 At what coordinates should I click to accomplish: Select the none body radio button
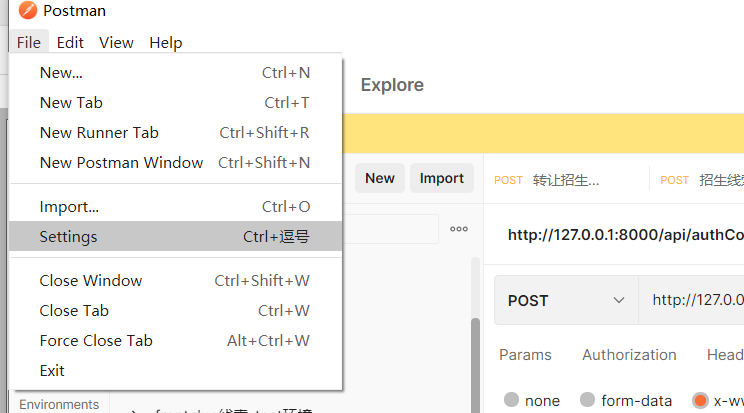511,400
